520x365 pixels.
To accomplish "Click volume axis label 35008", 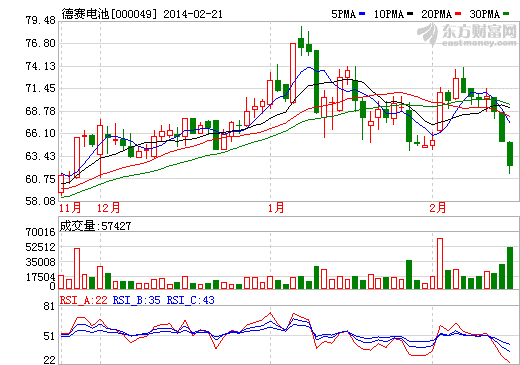I will tap(40, 262).
